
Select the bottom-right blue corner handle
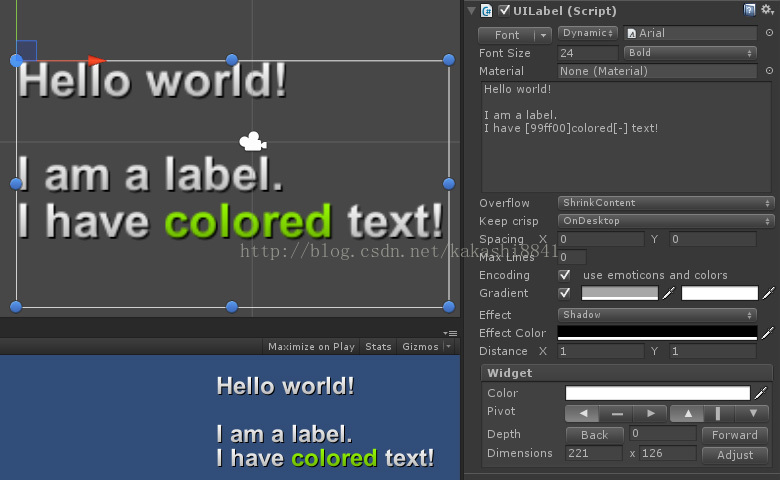pos(449,307)
